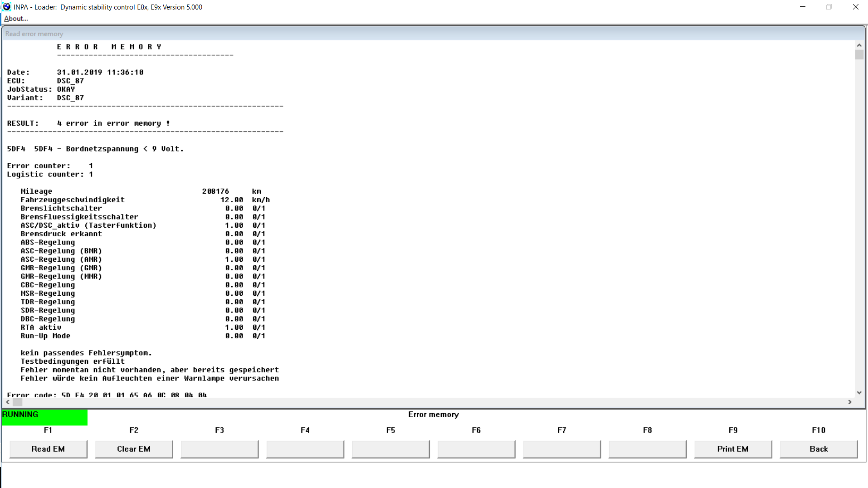Click the BMW INPA title bar icon
This screenshot has width=868, height=488.
click(x=7, y=7)
